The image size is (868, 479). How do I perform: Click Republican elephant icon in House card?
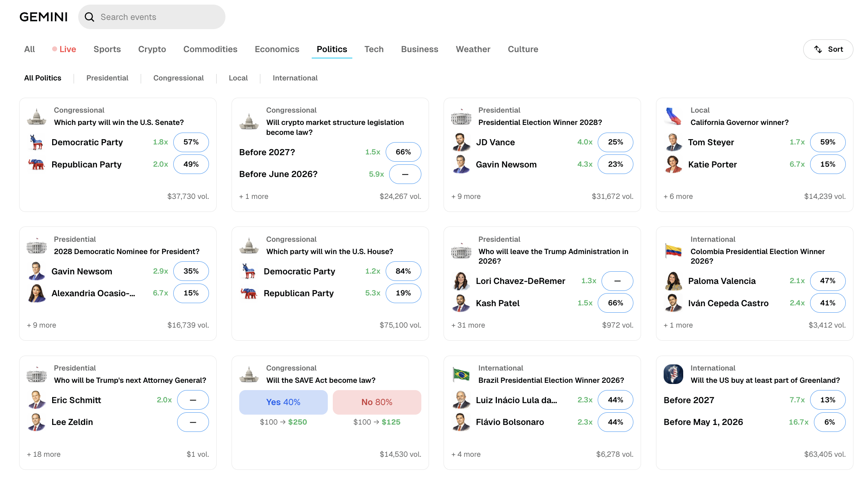pyautogui.click(x=249, y=293)
